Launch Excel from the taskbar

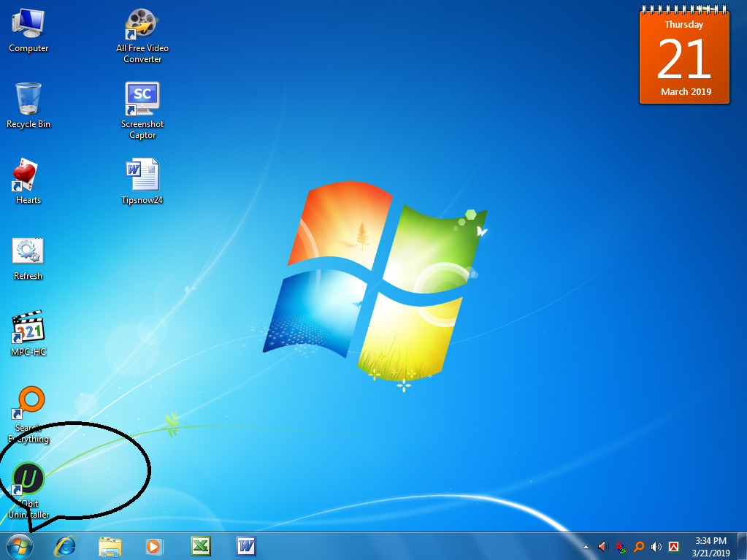coord(201,546)
